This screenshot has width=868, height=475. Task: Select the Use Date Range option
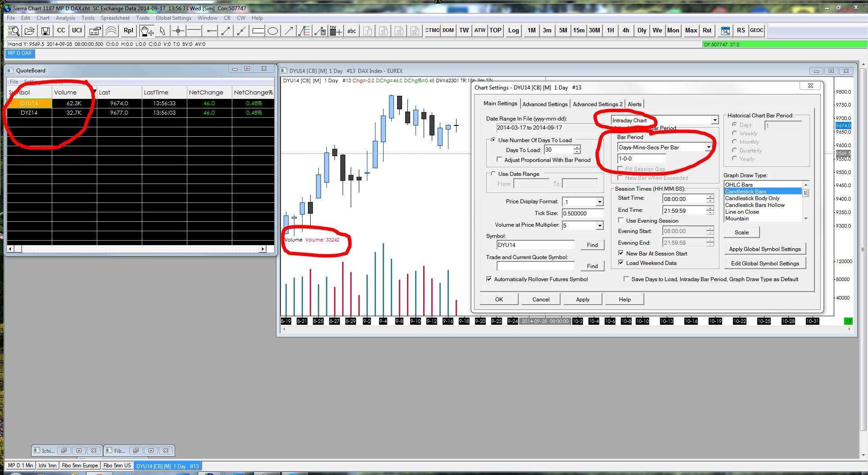(515, 174)
